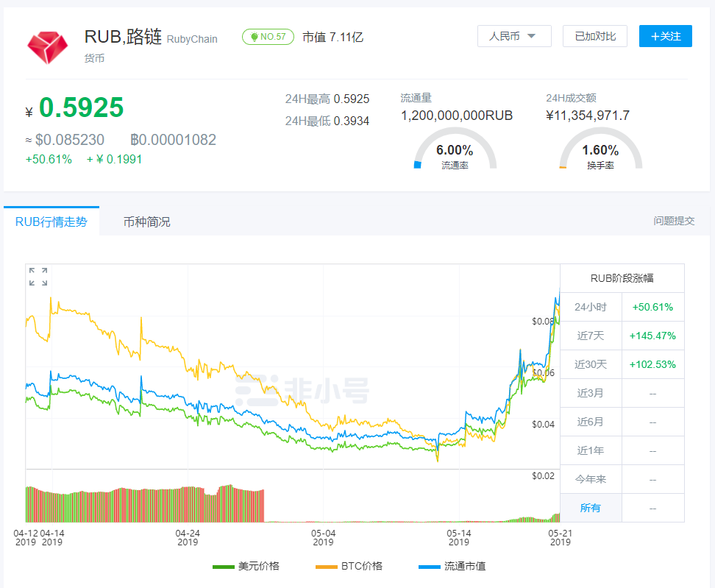Click the ¥0.5925 current price
The image size is (715, 588).
coord(74,107)
